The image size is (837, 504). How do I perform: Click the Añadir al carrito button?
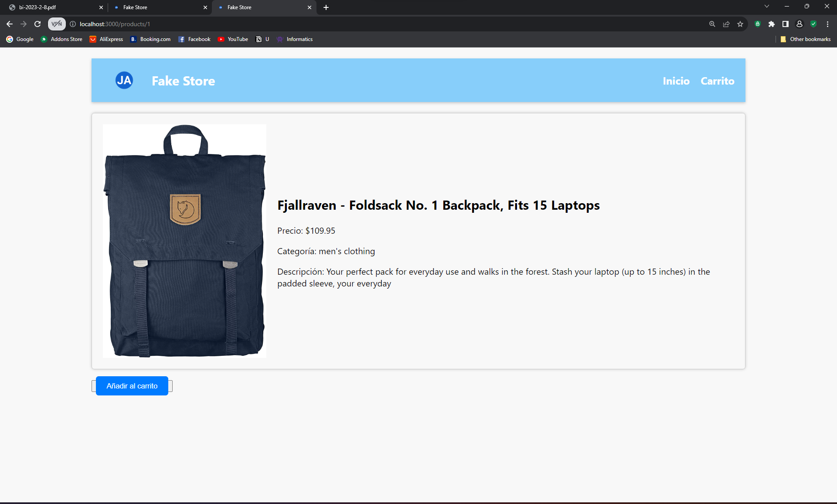coord(132,386)
